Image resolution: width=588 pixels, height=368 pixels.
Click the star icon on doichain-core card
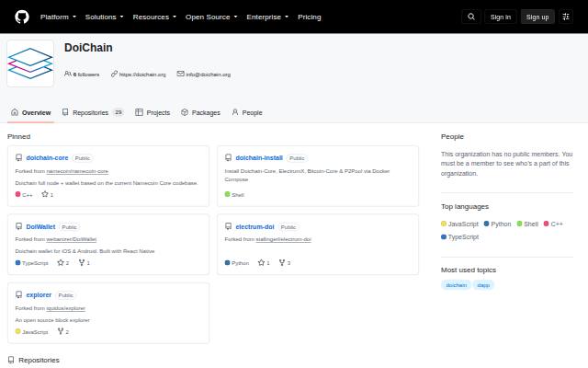point(45,194)
